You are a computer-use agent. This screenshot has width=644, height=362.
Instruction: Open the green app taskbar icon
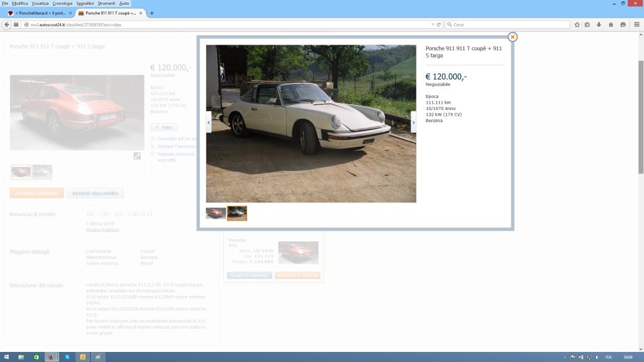pyautogui.click(x=36, y=357)
